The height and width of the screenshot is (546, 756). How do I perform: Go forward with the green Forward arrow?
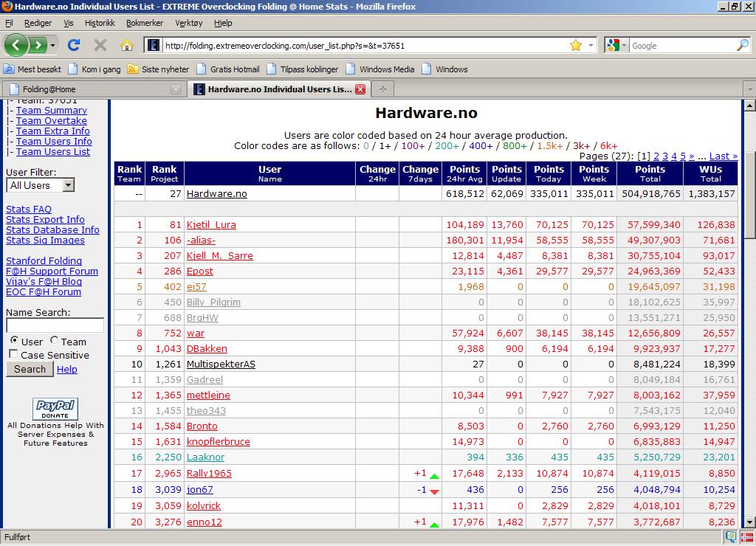tap(38, 45)
